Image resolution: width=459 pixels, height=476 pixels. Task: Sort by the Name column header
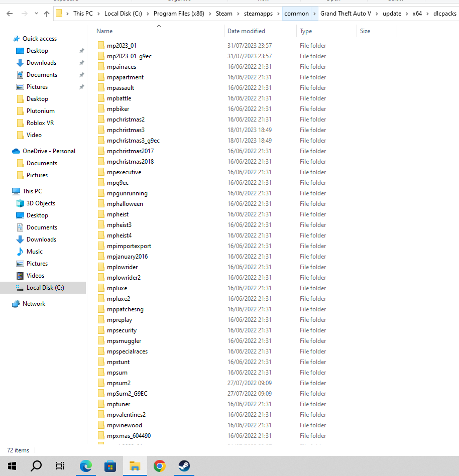coord(104,31)
